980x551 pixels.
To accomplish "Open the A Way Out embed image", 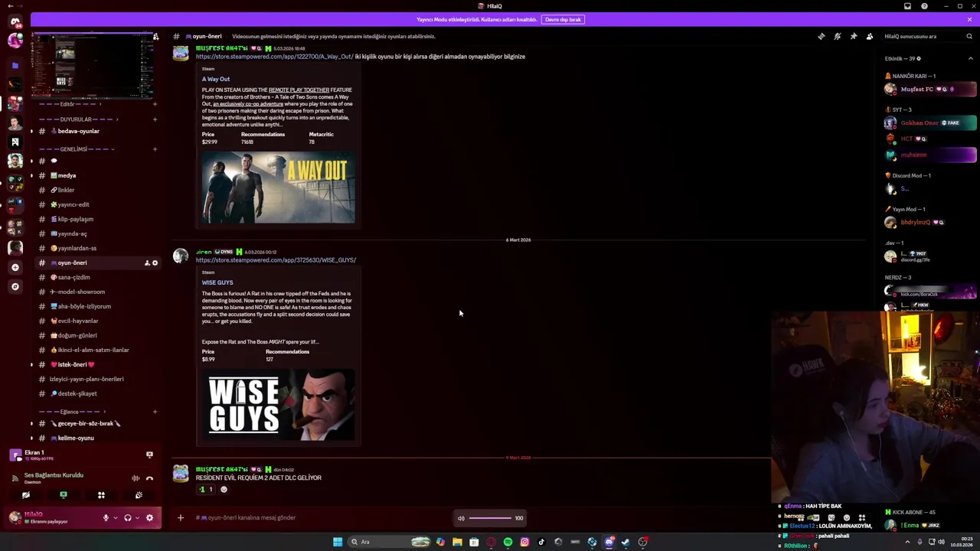I will [279, 187].
